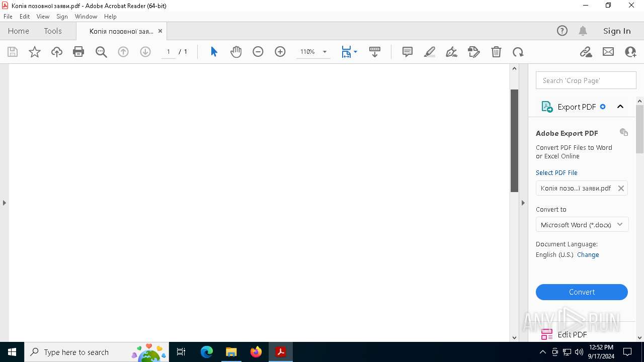This screenshot has width=644, height=362.
Task: Open Edit PDF tool
Action: (572, 334)
